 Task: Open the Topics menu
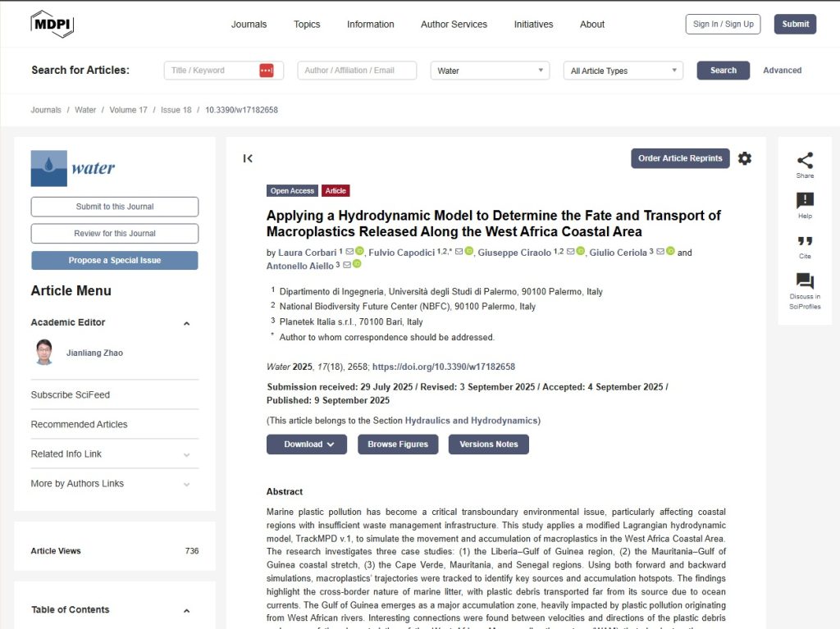pyautogui.click(x=307, y=25)
